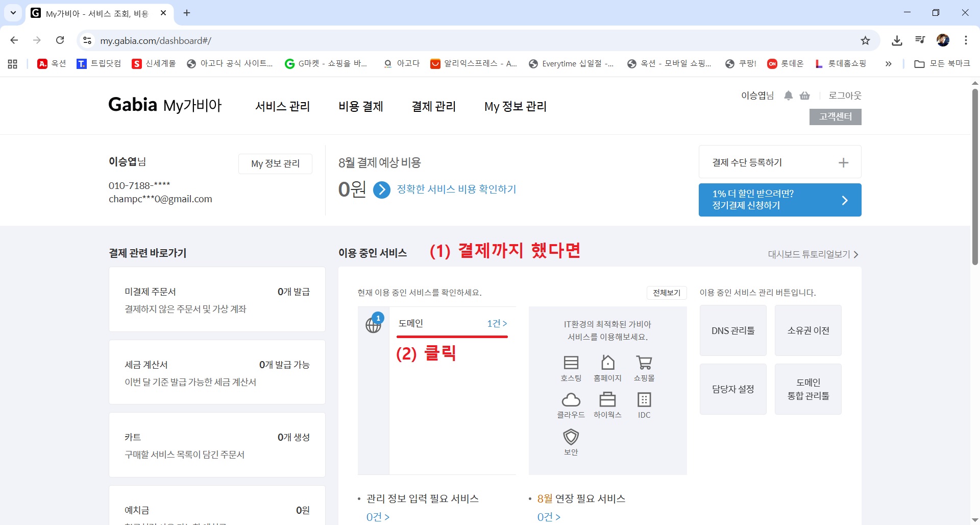980x525 pixels.
Task: Click the page vertical scrollbar thumb
Action: pyautogui.click(x=975, y=177)
